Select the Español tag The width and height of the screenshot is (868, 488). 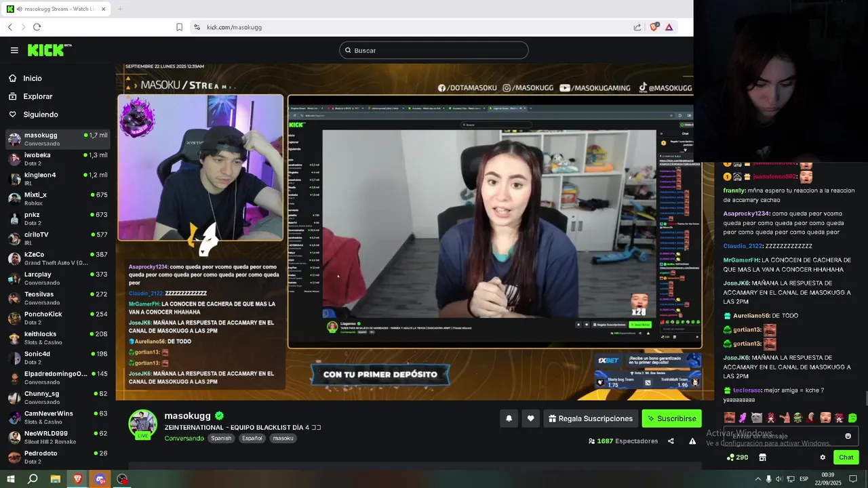[252, 439]
